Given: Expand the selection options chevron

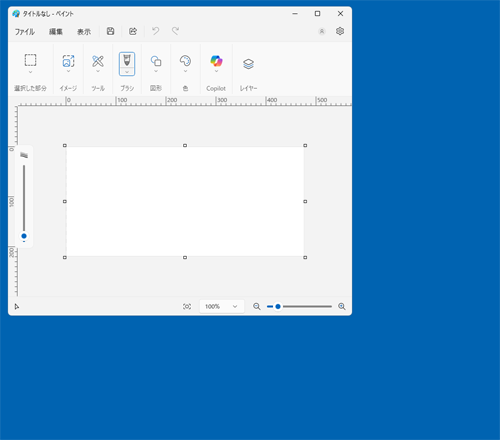Looking at the screenshot, I should 30,72.
